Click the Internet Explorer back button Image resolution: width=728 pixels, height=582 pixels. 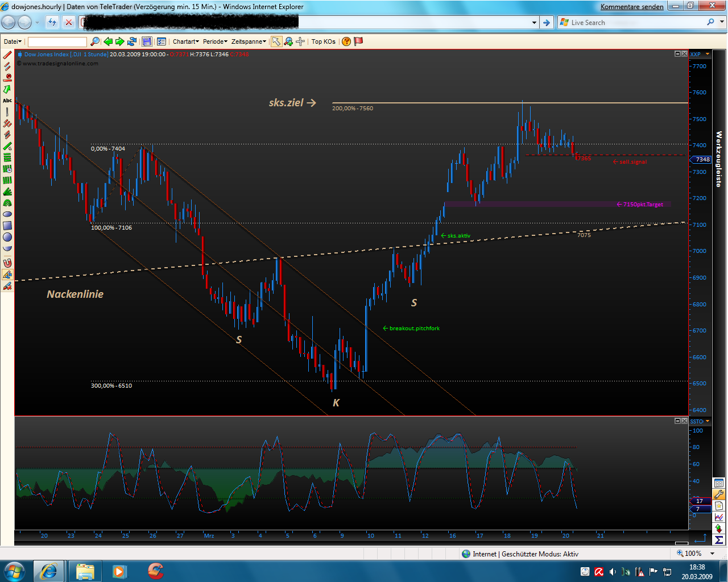pos(9,22)
